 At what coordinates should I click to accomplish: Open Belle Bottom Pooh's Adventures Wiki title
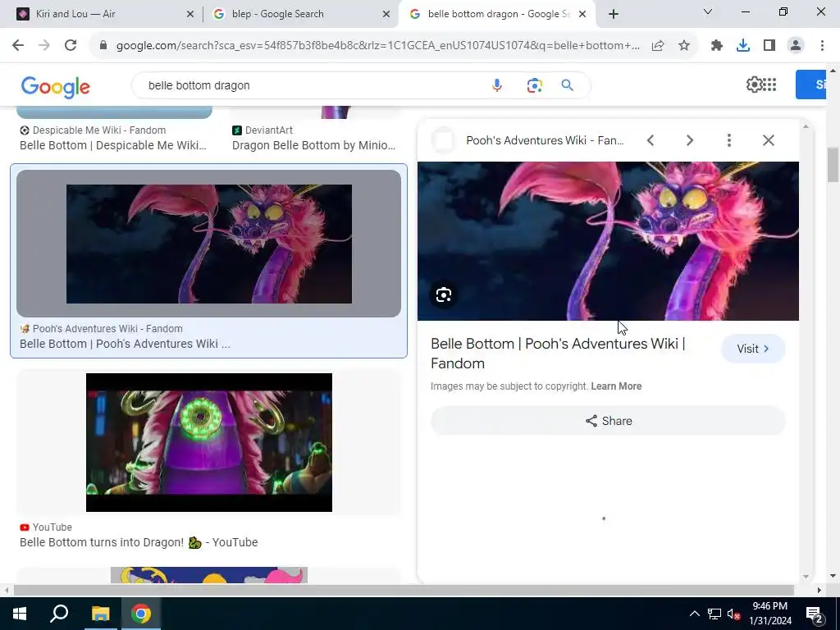(x=125, y=344)
